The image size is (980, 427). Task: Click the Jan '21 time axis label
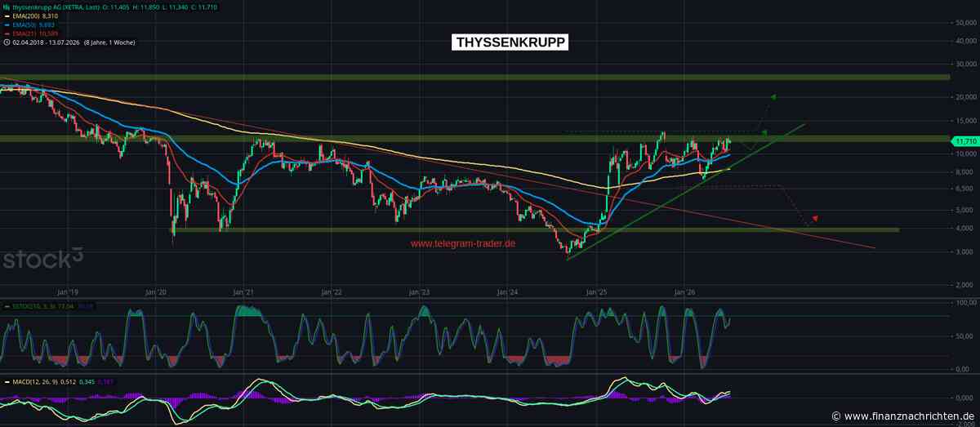(x=244, y=291)
